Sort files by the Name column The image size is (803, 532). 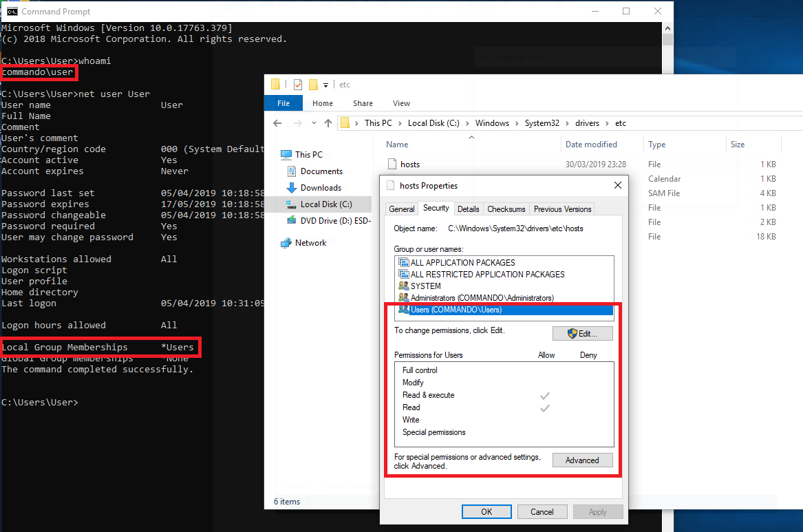(397, 145)
